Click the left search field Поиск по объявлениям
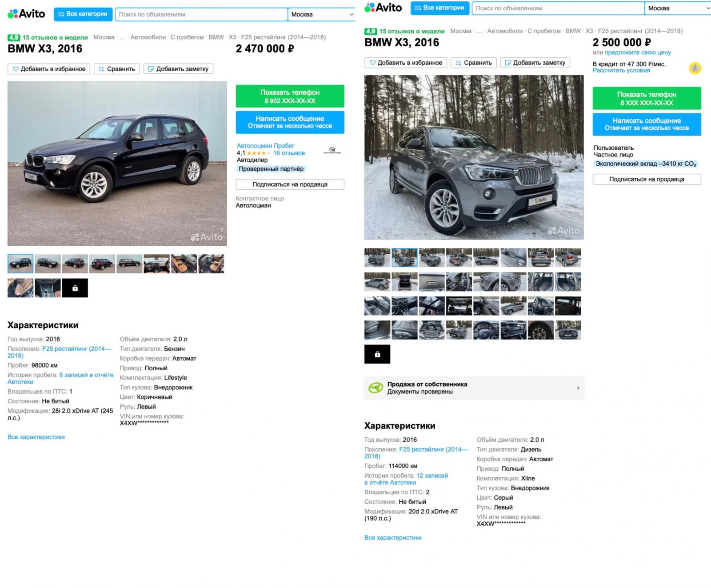 (201, 14)
